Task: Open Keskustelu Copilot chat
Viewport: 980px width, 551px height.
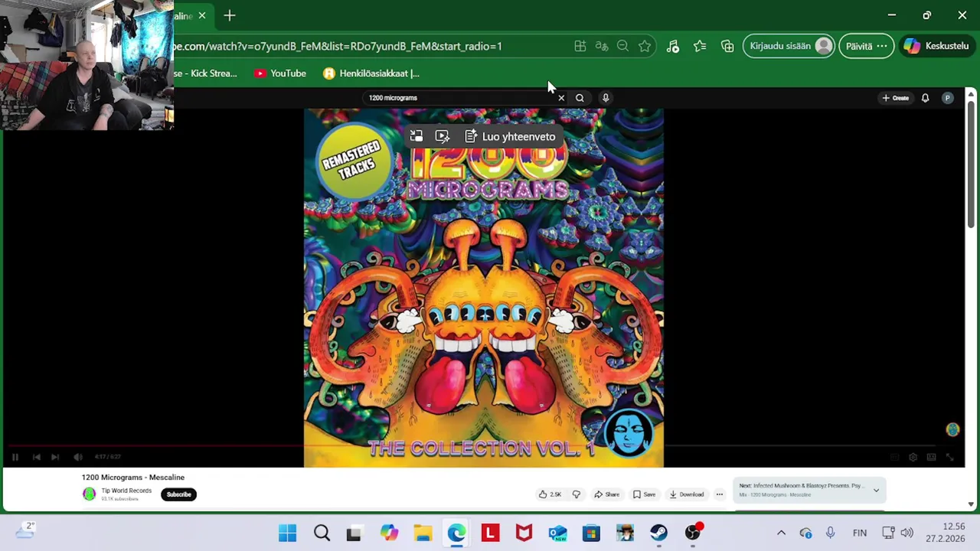Action: [x=939, y=46]
